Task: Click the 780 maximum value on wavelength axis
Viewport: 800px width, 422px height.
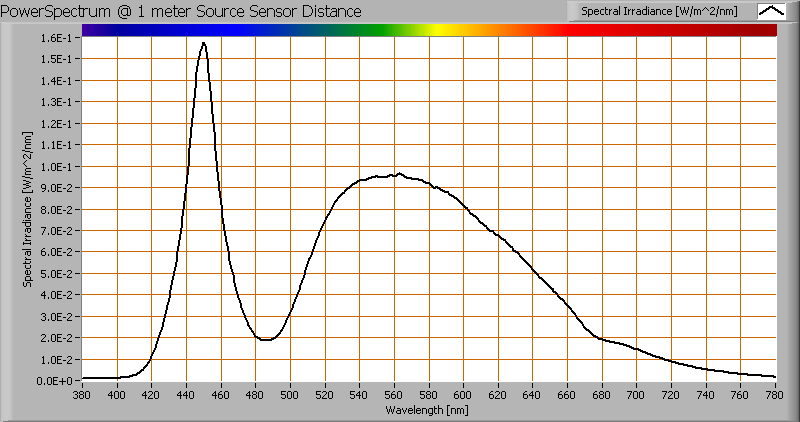Action: 774,394
